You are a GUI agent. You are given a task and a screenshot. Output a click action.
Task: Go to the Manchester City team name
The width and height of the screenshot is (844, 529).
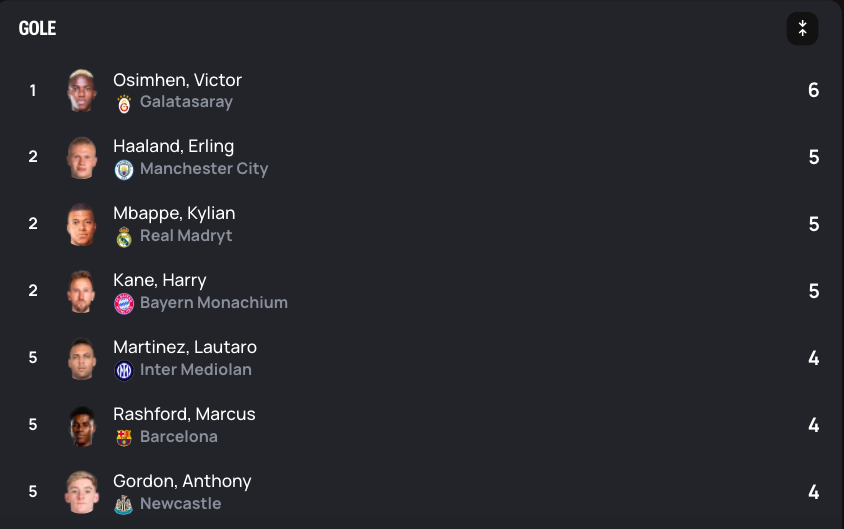(204, 169)
